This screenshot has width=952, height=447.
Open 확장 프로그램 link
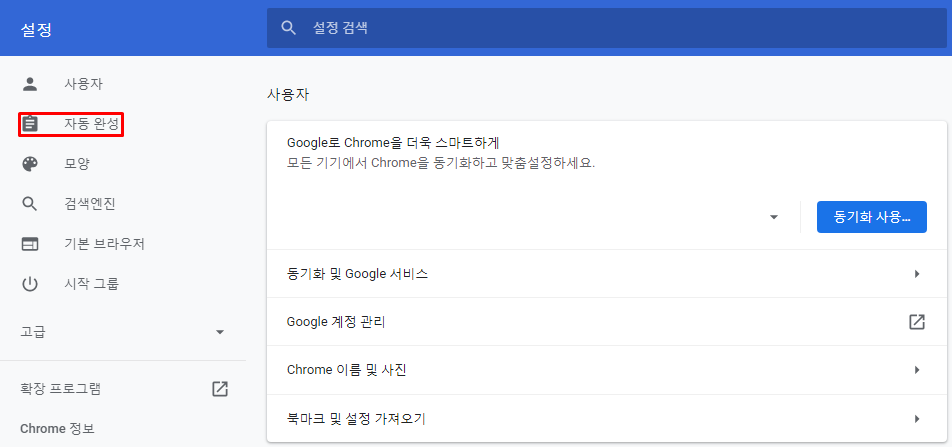[x=61, y=389]
